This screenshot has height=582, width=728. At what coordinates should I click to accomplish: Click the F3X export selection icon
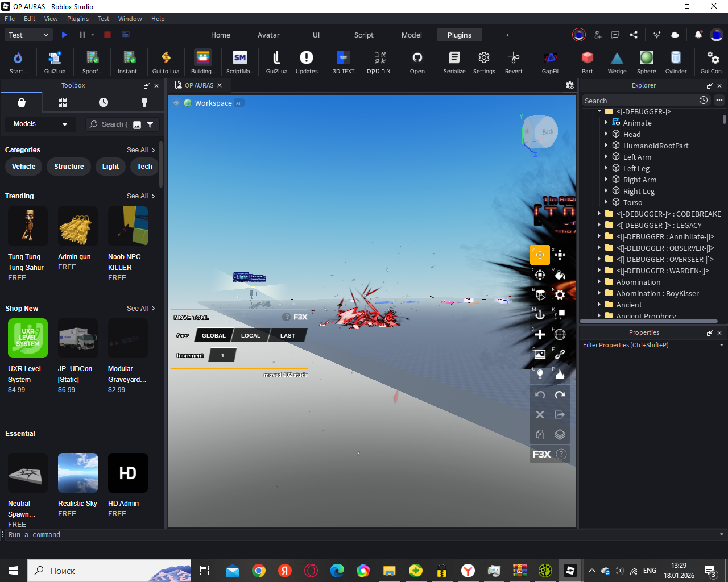[560, 414]
